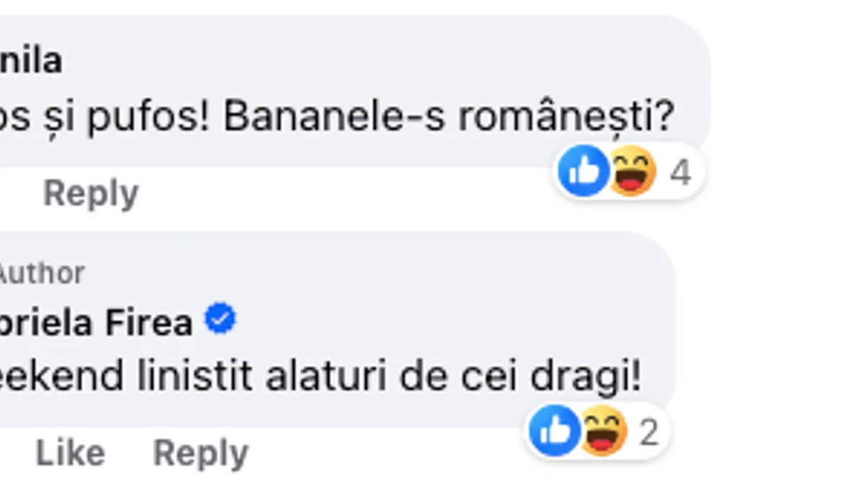This screenshot has height=488, width=868.
Task: Like Firea's weekend linistit comment
Action: (70, 453)
